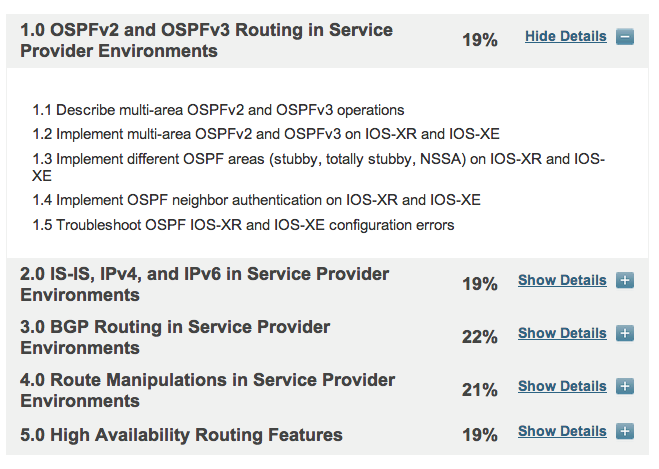Click the plus icon for BGP Routing section
Image resolution: width=659 pixels, height=469 pixels.
(625, 334)
